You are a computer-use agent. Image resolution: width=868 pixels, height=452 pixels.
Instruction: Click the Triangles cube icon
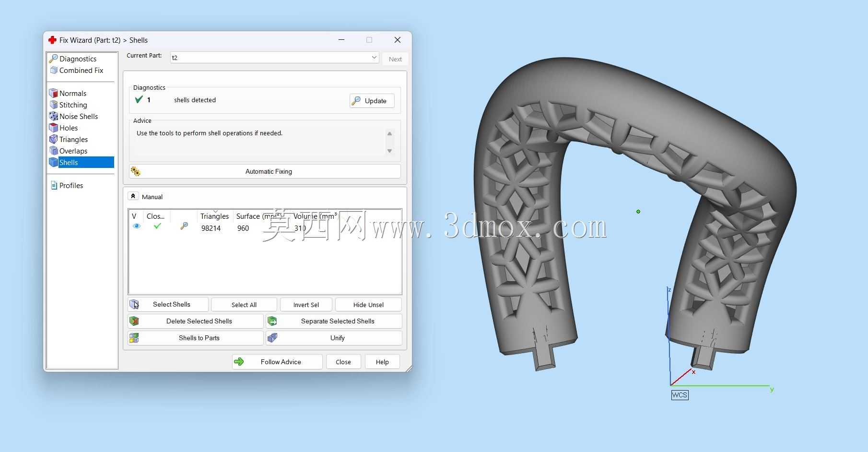[54, 139]
